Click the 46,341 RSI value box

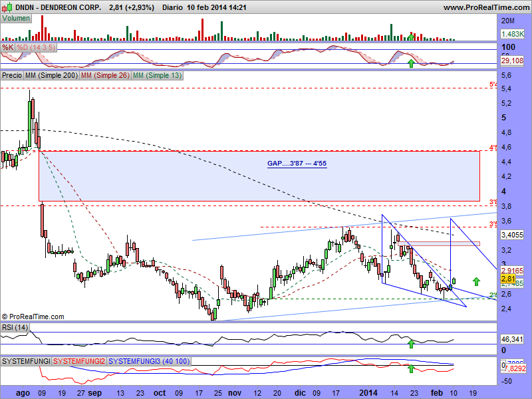512,339
